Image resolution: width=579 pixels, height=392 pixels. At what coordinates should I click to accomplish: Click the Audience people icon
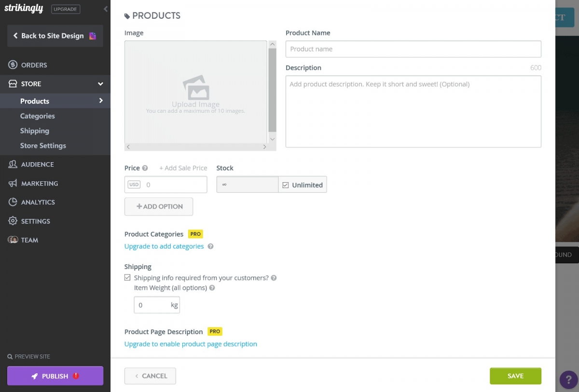tap(13, 164)
